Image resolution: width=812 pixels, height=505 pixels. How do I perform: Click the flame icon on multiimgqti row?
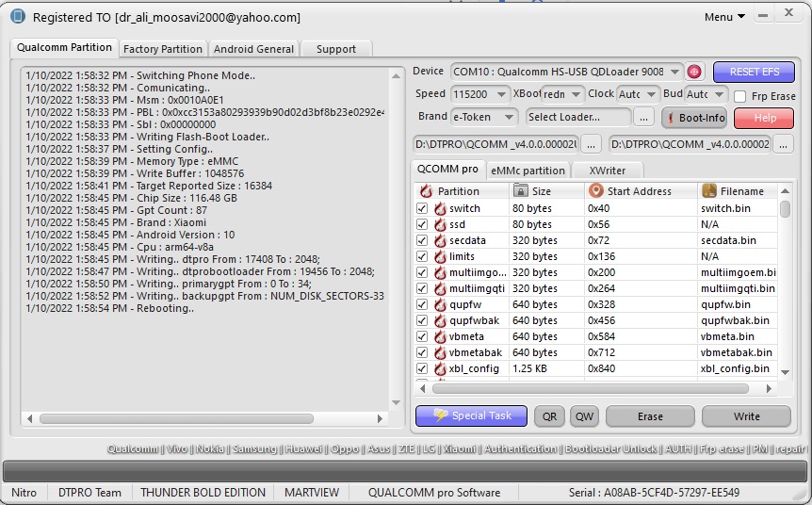[x=440, y=288]
